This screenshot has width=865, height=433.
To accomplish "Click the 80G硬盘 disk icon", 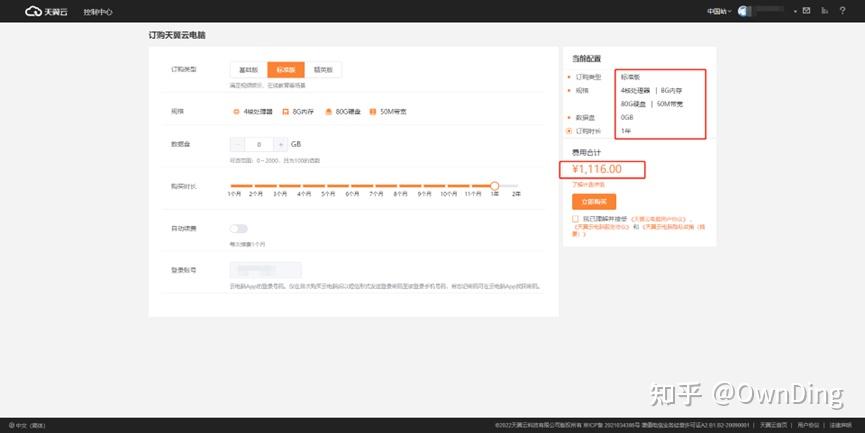I will 328,111.
